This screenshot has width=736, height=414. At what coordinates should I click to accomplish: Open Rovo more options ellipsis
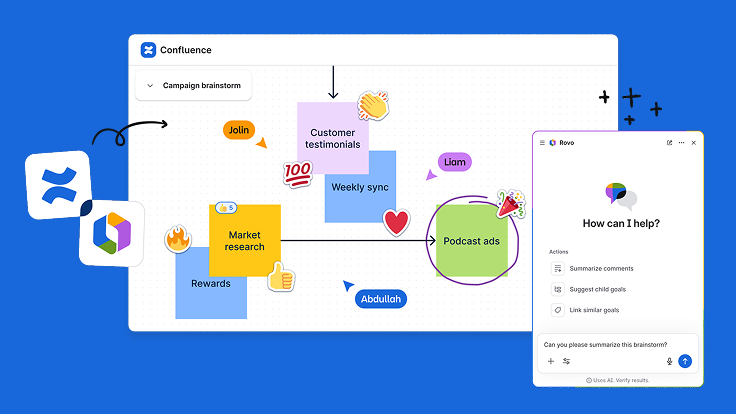click(682, 143)
